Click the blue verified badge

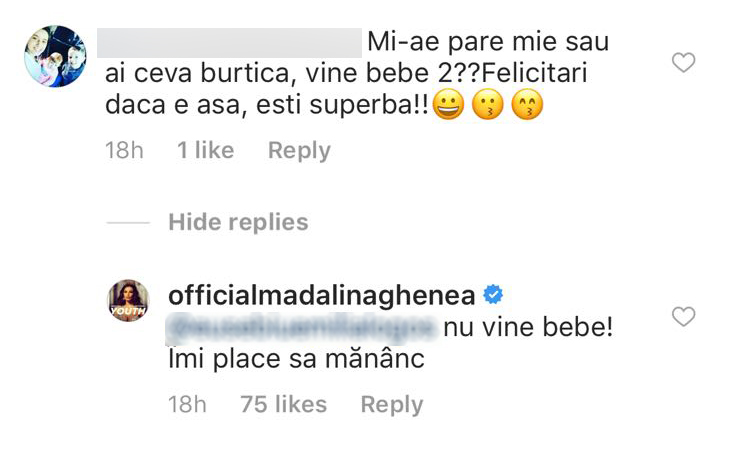pyautogui.click(x=493, y=294)
